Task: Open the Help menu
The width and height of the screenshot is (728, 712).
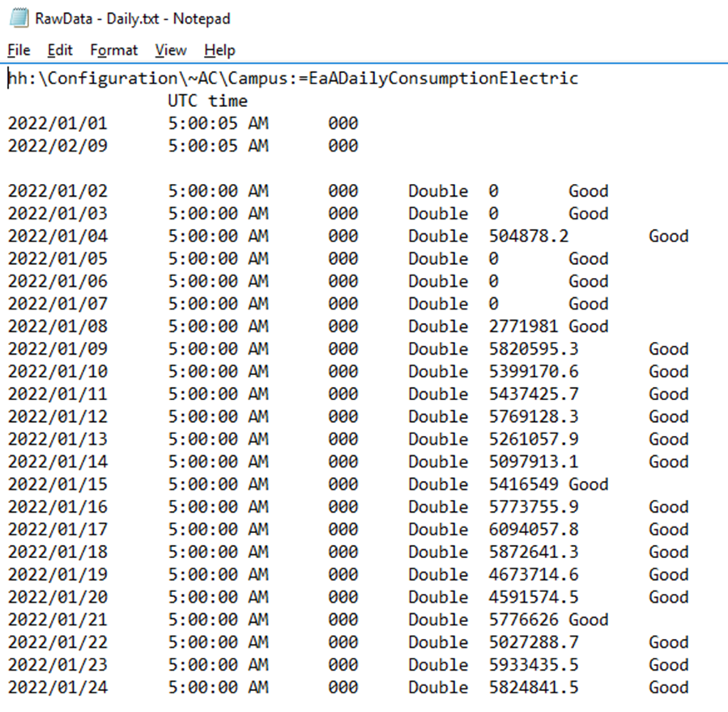Action: pyautogui.click(x=219, y=50)
